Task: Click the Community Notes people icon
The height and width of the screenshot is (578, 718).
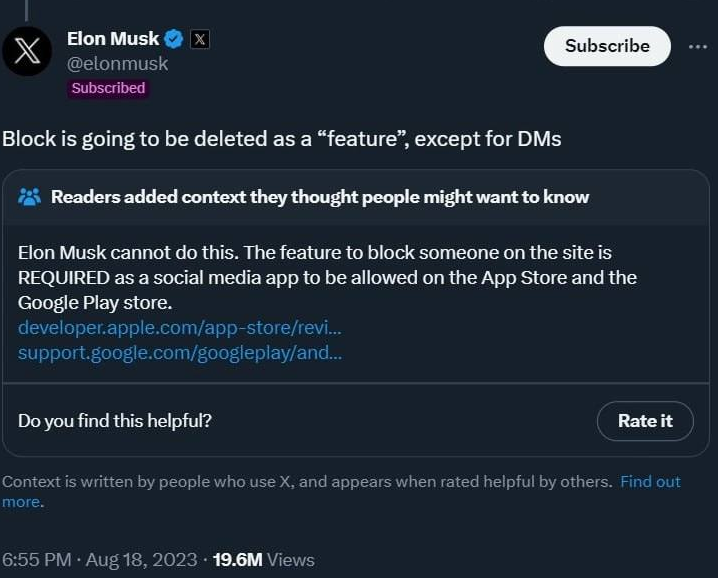Action: point(30,197)
